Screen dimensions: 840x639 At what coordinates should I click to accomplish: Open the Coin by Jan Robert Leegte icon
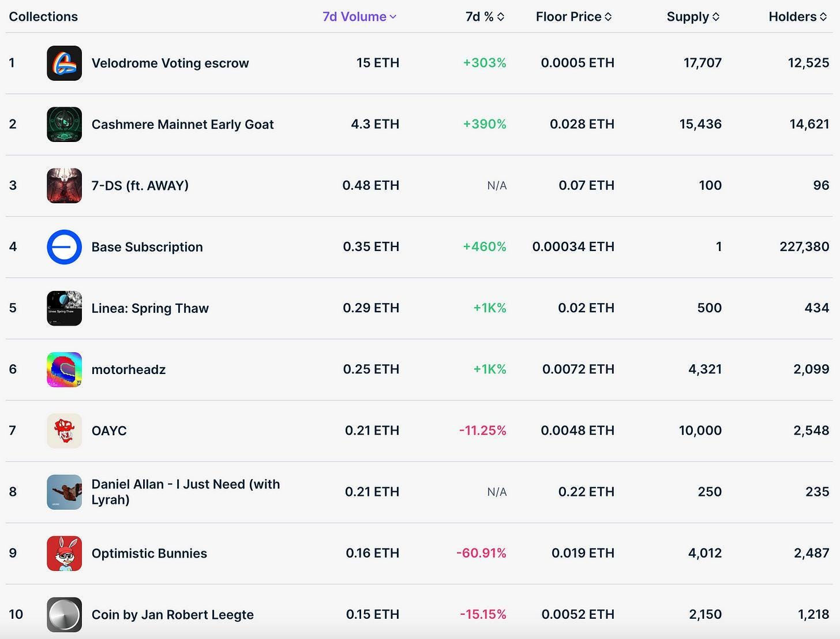point(64,614)
